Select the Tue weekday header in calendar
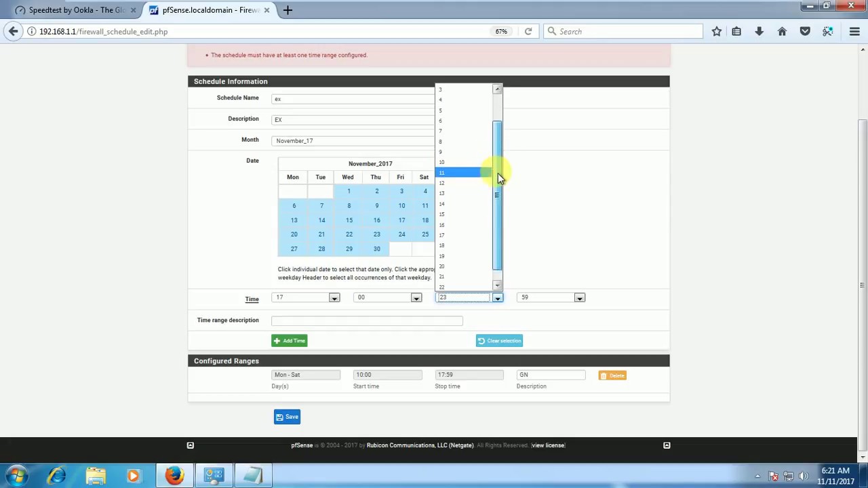This screenshot has height=488, width=868. click(x=320, y=177)
